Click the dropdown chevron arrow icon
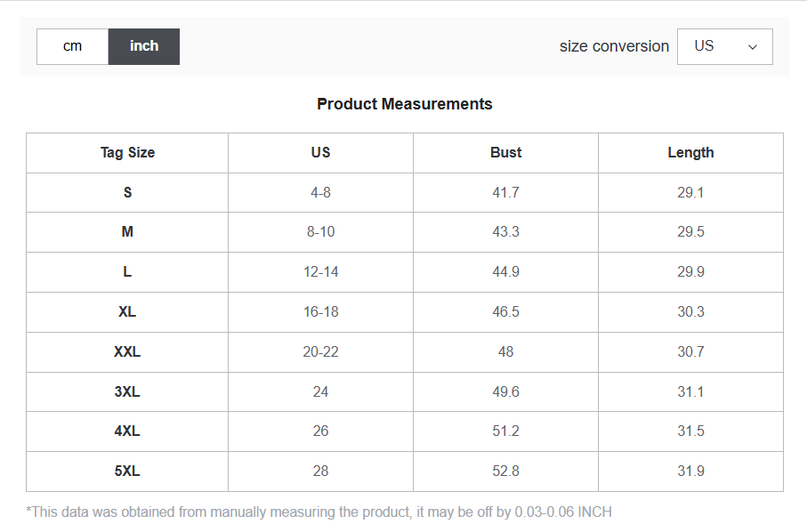The image size is (807, 532). tap(753, 47)
